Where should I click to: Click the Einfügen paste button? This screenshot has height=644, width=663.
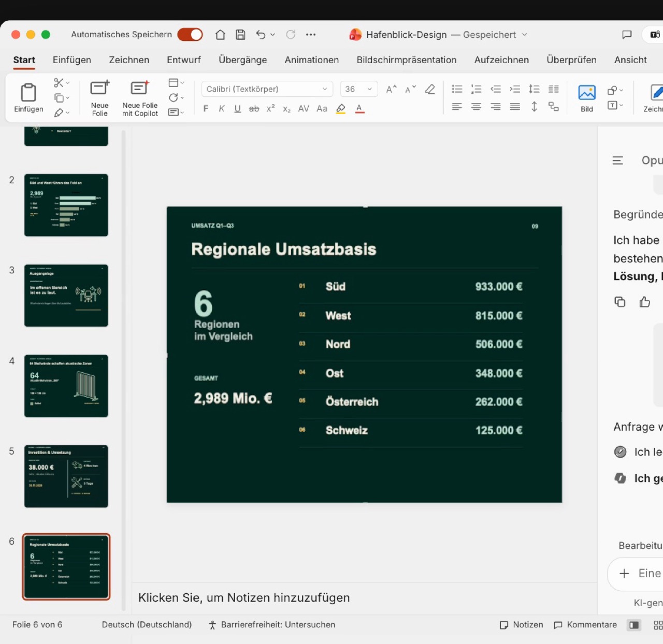28,97
